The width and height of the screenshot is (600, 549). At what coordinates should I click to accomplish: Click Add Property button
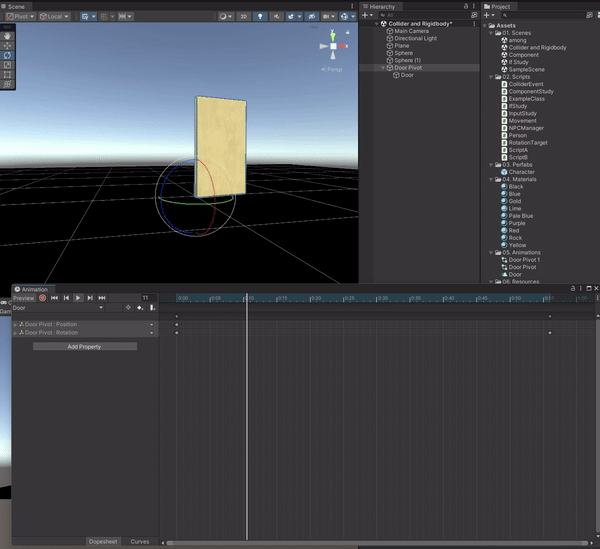[85, 347]
